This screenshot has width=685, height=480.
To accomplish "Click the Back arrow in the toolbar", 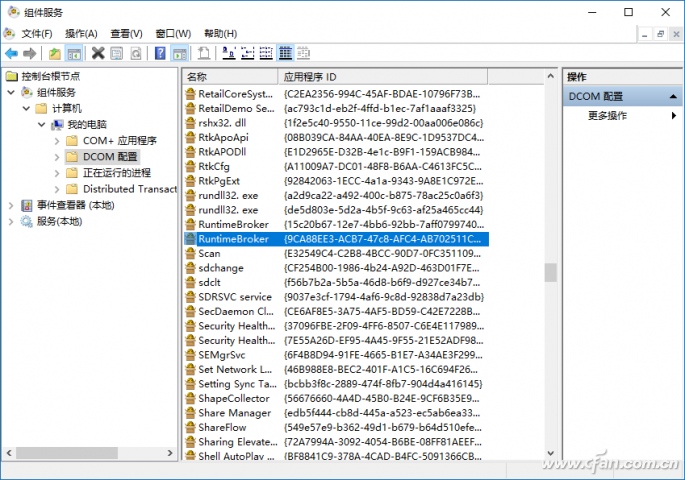I will [x=11, y=53].
